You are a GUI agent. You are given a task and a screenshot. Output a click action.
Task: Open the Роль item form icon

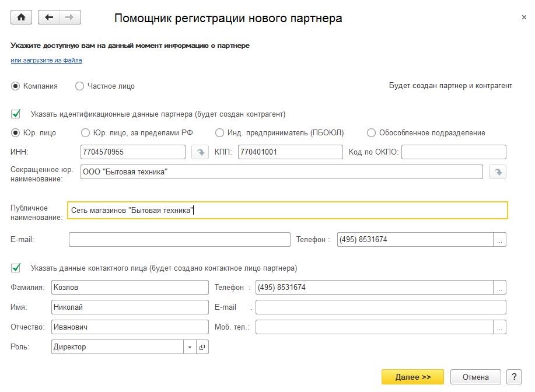pos(202,347)
